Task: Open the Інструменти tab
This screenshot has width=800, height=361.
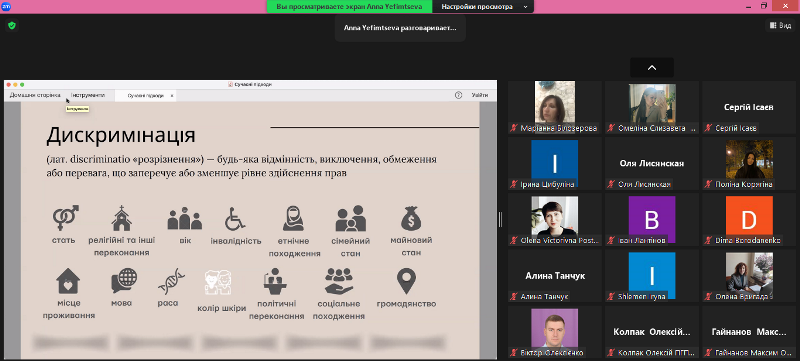Action: click(x=88, y=95)
